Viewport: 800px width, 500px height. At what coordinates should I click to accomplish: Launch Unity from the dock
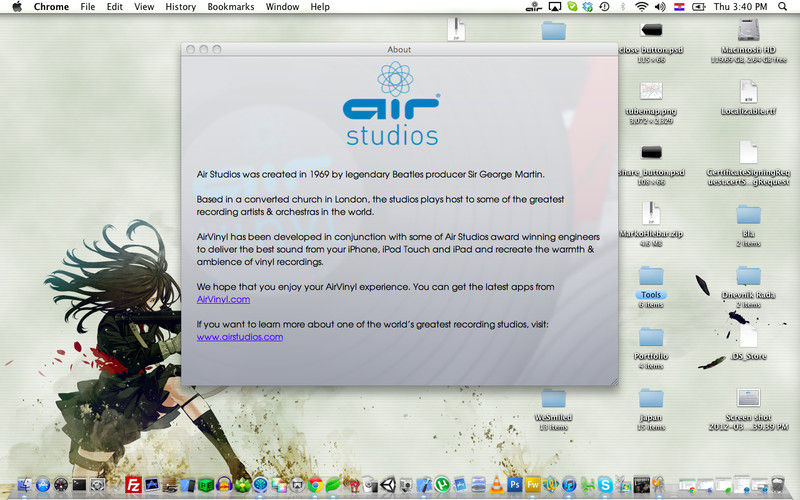click(388, 485)
